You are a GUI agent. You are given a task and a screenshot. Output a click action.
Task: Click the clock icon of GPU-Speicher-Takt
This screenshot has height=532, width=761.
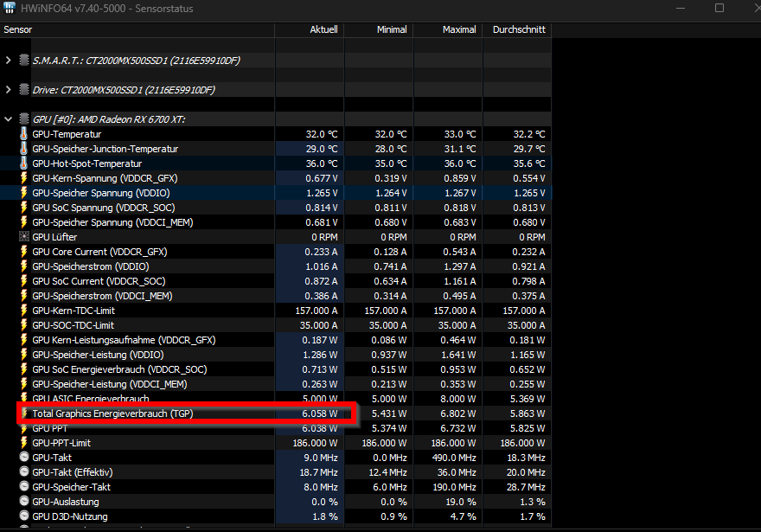point(24,486)
